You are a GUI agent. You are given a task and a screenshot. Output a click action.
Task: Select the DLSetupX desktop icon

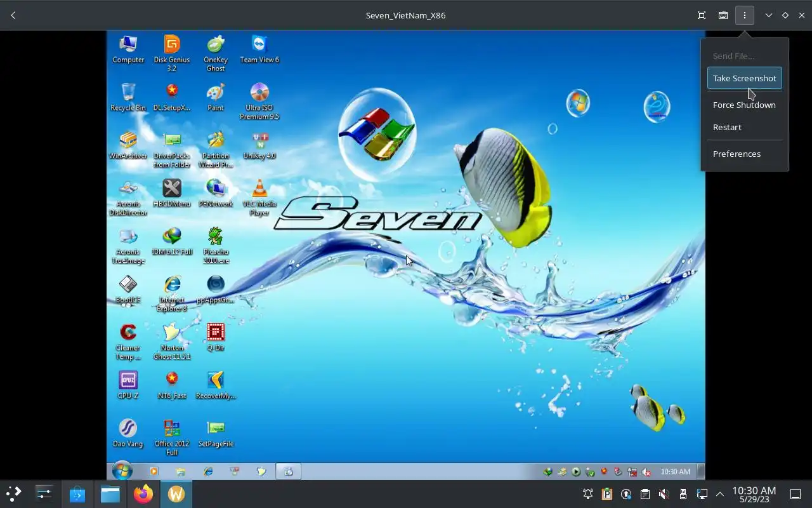(172, 97)
